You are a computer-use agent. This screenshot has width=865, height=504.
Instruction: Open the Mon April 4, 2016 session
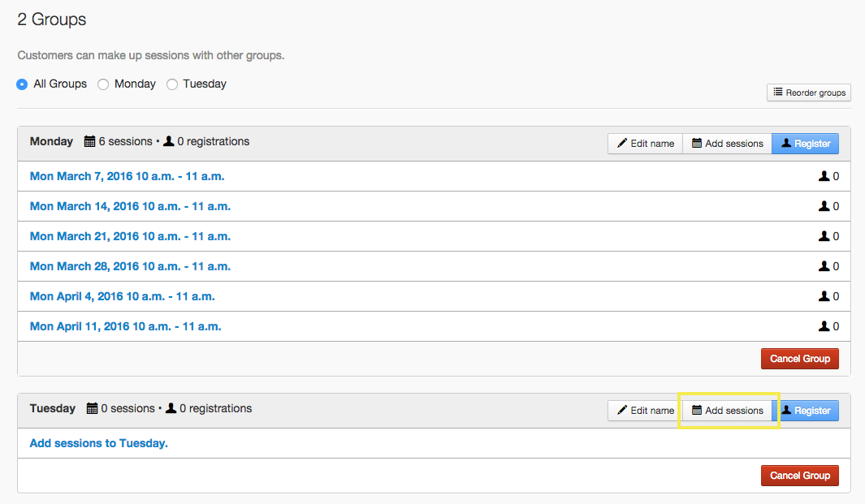[x=122, y=296]
